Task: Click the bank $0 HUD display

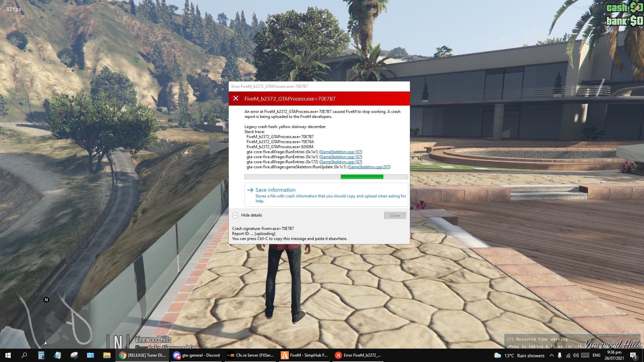Action: 624,21
